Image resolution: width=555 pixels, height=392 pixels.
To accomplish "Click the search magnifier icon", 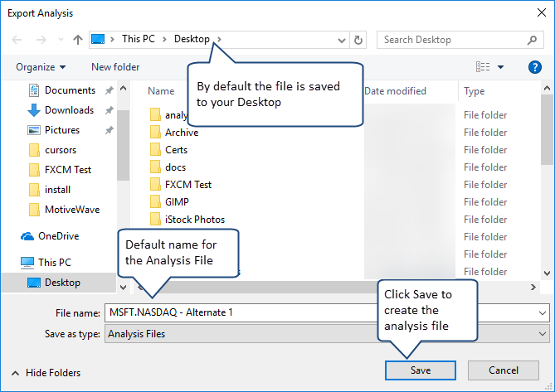I will [533, 40].
